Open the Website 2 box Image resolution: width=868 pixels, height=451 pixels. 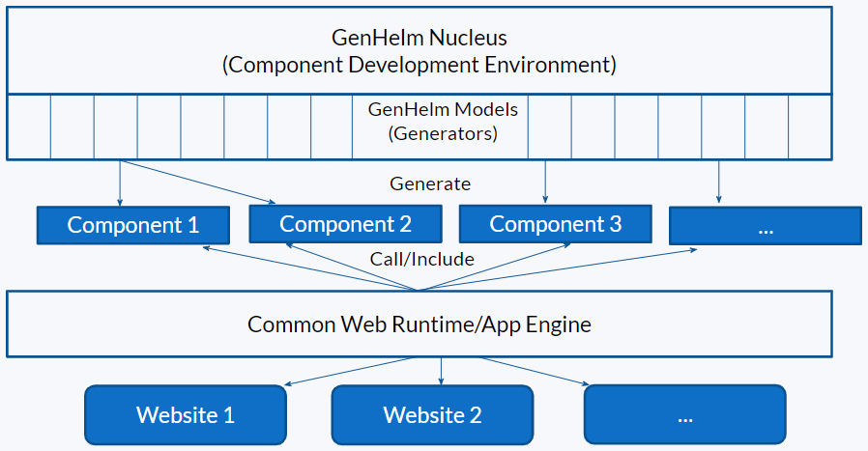(432, 415)
